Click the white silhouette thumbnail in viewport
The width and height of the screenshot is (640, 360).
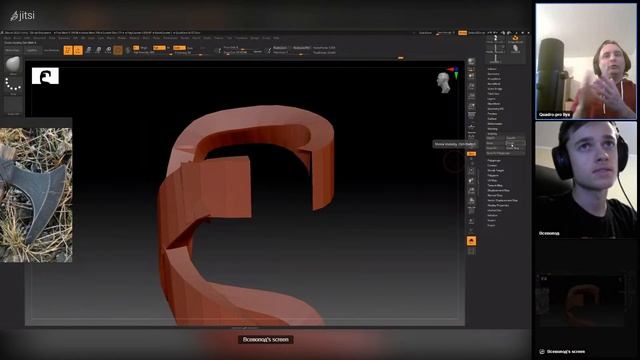tap(45, 76)
